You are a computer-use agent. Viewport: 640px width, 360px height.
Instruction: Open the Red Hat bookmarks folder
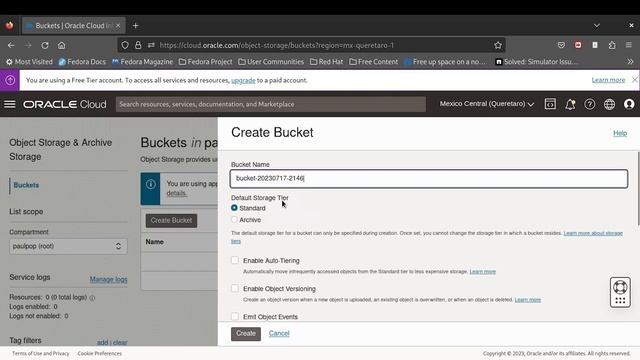click(x=327, y=62)
